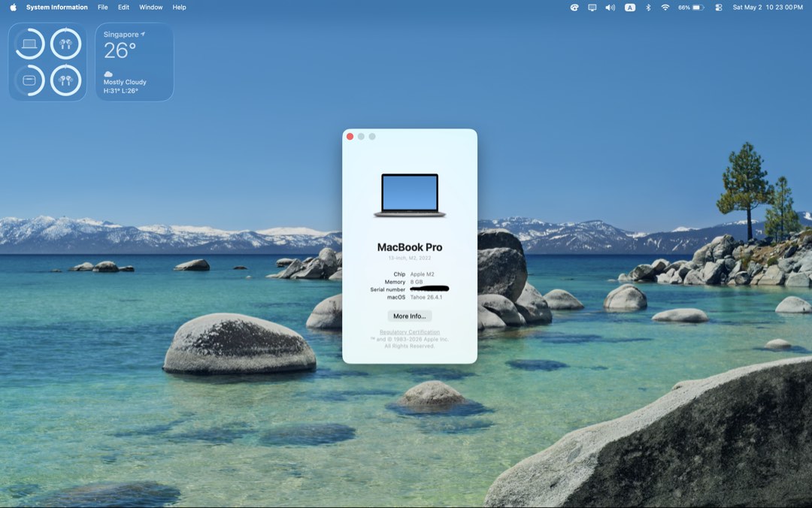This screenshot has width=812, height=508.
Task: Open the Help menu
Action: 179,8
